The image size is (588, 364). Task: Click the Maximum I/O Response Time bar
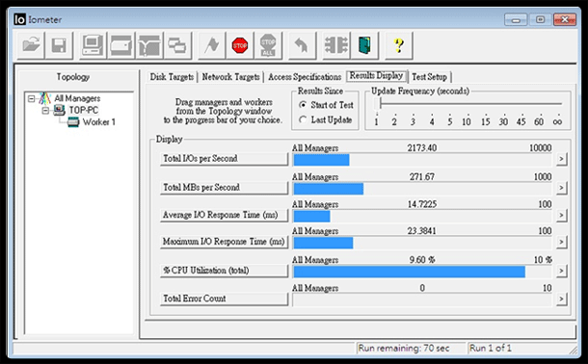(x=422, y=243)
